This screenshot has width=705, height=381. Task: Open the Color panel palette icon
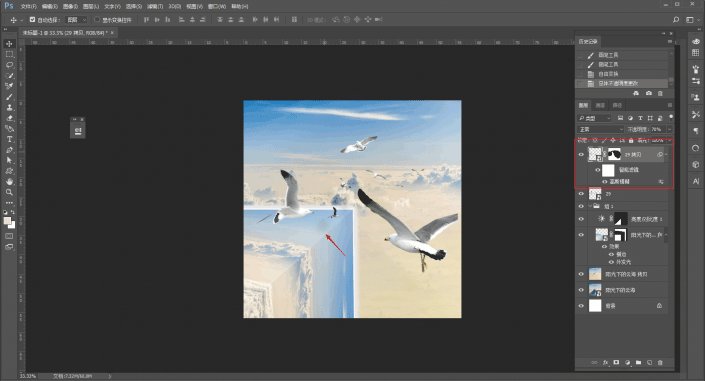click(x=696, y=41)
